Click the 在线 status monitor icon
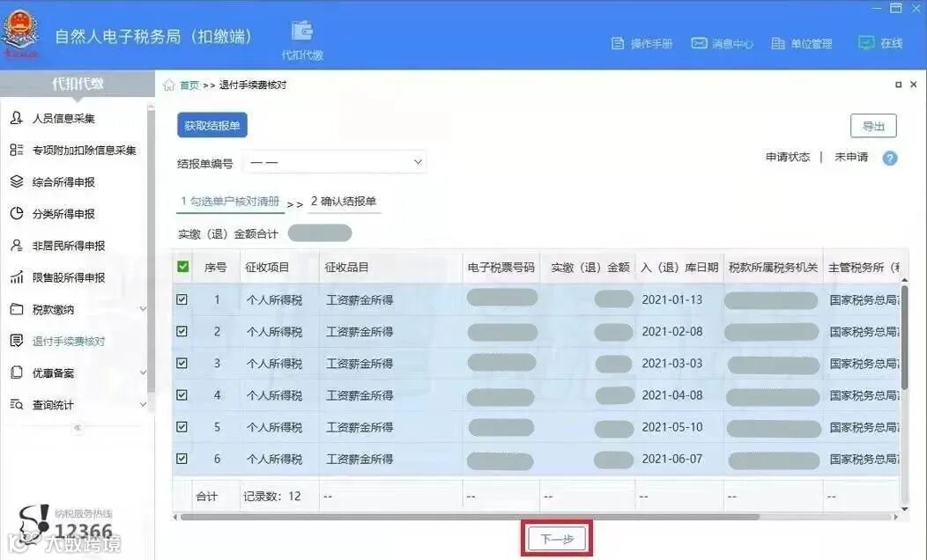927x560 pixels. tap(866, 43)
